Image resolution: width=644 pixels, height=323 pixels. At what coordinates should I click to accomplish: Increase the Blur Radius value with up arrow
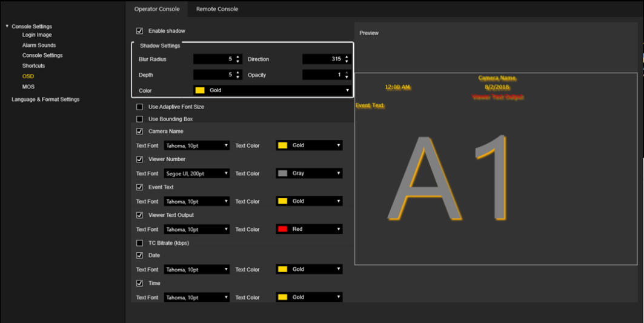pyautogui.click(x=237, y=57)
